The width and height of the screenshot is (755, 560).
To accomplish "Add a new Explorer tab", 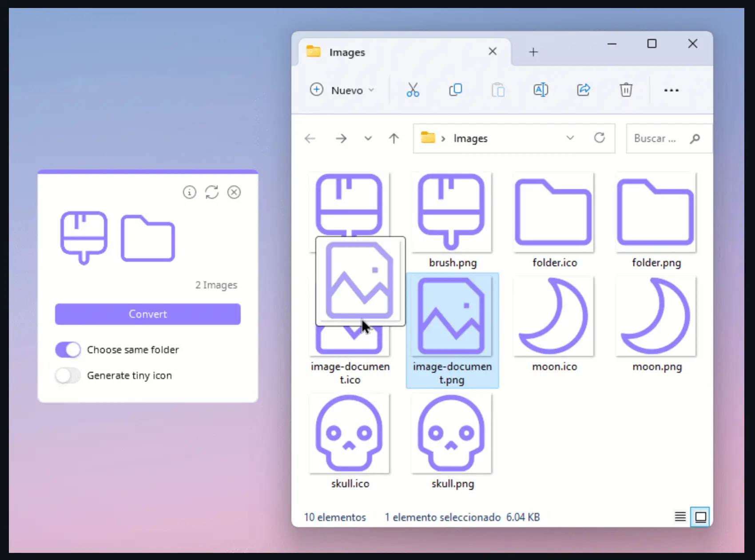I will point(533,52).
